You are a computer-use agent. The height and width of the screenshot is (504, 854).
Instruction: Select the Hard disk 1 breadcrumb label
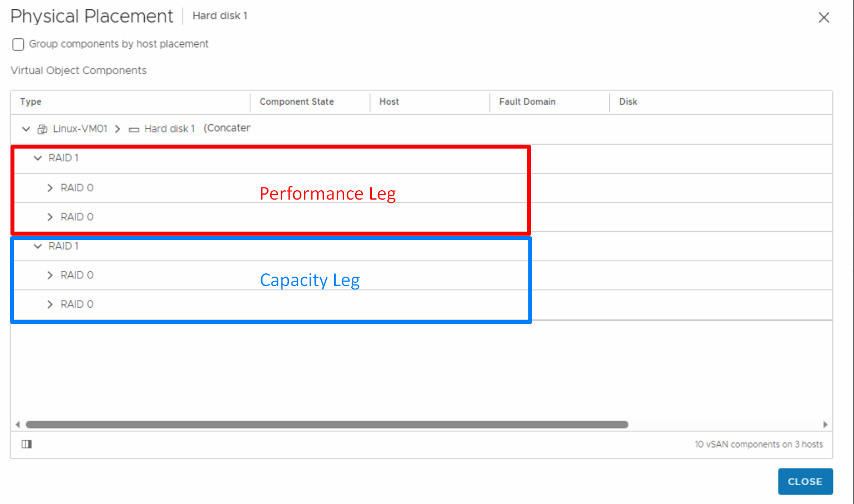pos(220,16)
